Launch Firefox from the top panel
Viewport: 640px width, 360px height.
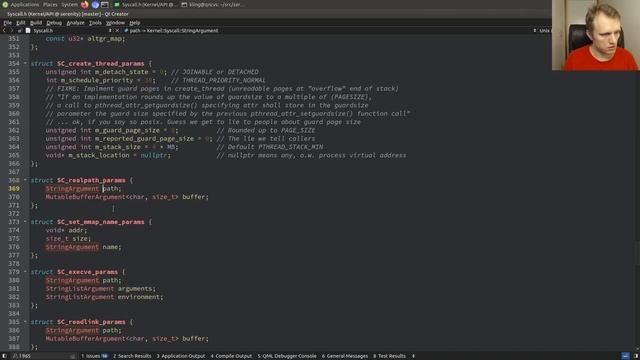84,4
